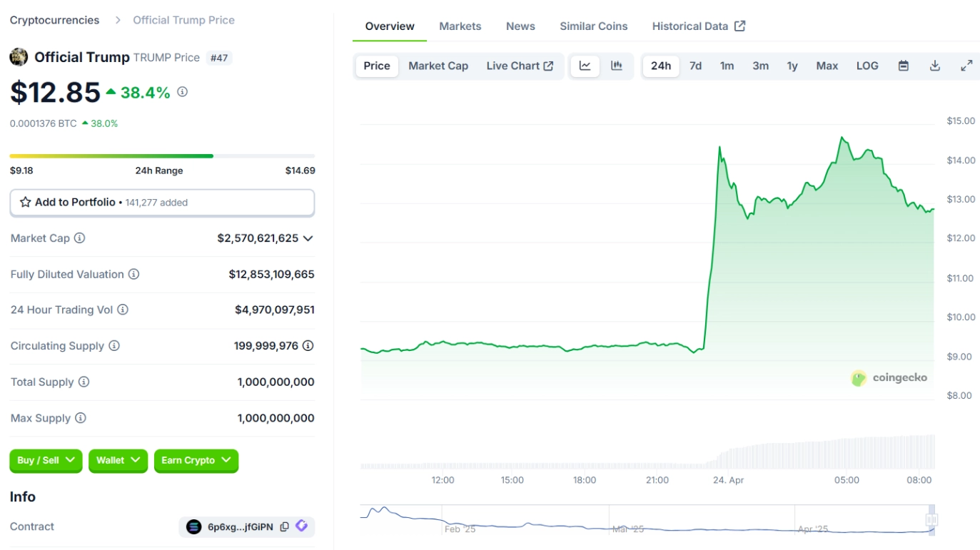Go to Cryptocurrencies breadcrumb

click(54, 20)
